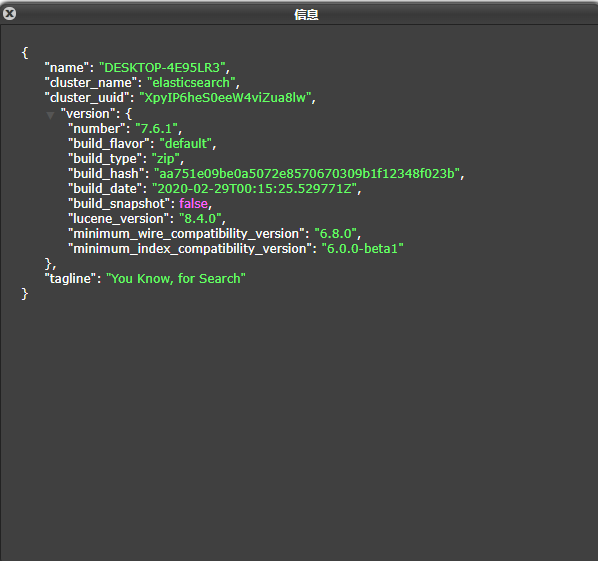The height and width of the screenshot is (561, 598).
Task: Select the version number "7.6.1"
Action: [156, 129]
